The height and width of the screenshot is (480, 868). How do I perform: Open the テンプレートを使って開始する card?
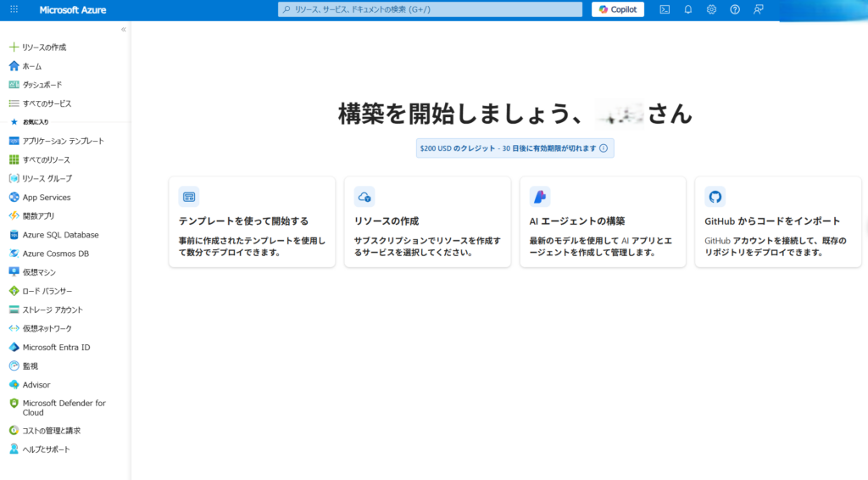pos(252,222)
